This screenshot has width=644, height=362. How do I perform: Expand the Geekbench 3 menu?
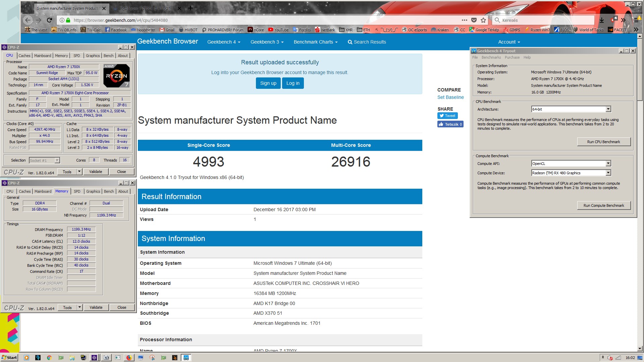pos(267,42)
